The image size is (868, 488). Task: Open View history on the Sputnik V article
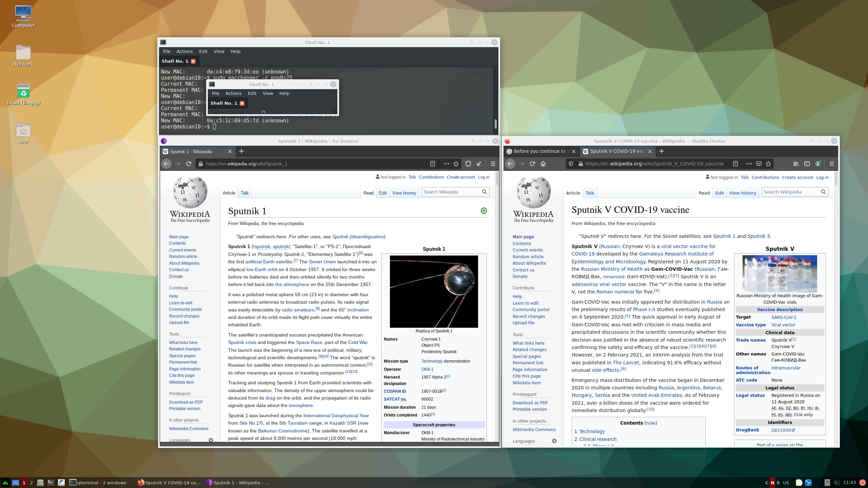pyautogui.click(x=743, y=193)
